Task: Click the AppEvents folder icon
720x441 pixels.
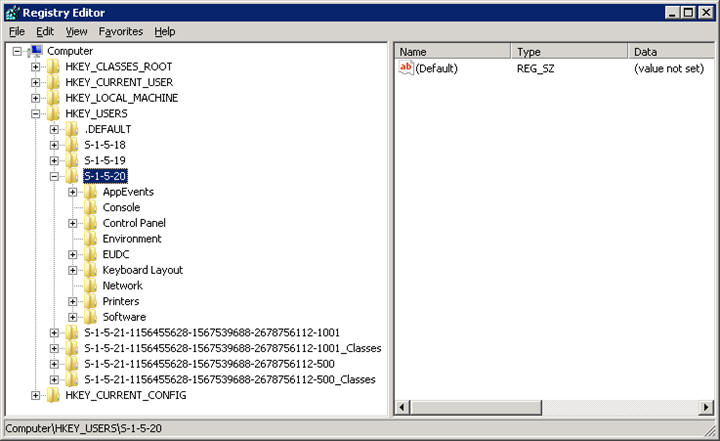Action: coord(90,192)
